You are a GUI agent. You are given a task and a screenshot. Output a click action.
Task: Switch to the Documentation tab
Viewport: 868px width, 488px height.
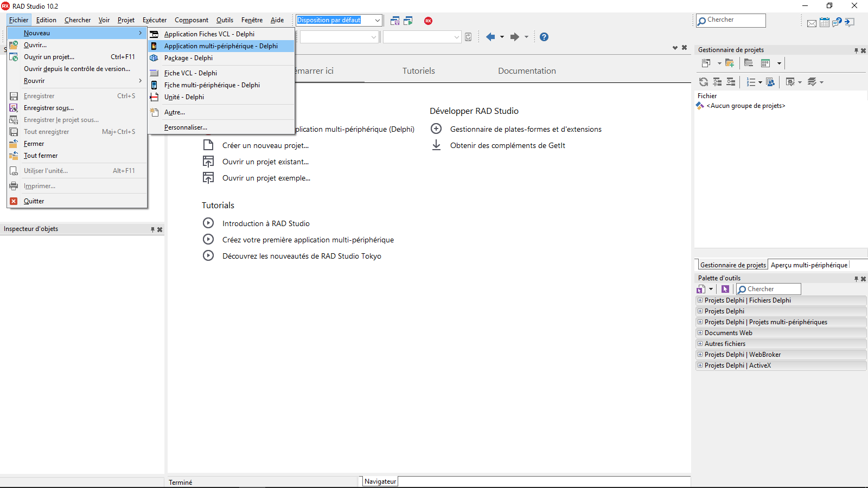527,71
